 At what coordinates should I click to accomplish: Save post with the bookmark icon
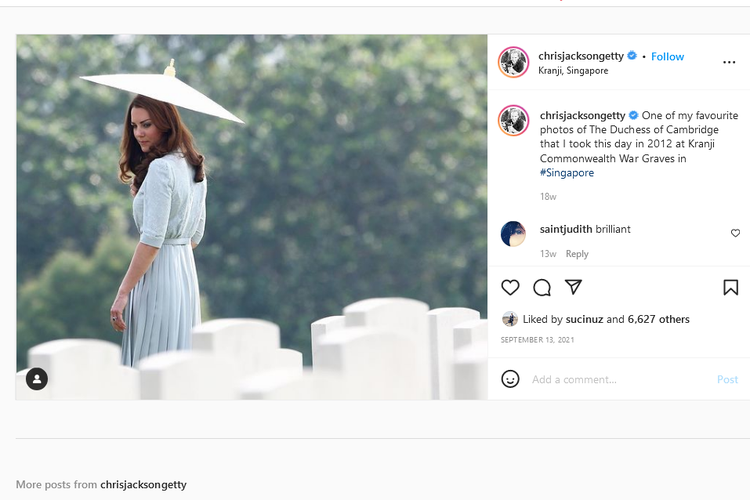point(731,288)
